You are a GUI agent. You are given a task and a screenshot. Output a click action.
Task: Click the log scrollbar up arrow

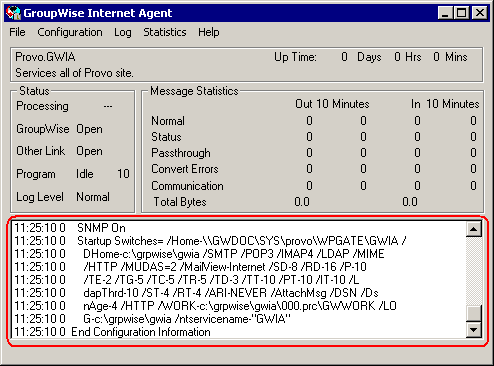(x=473, y=229)
